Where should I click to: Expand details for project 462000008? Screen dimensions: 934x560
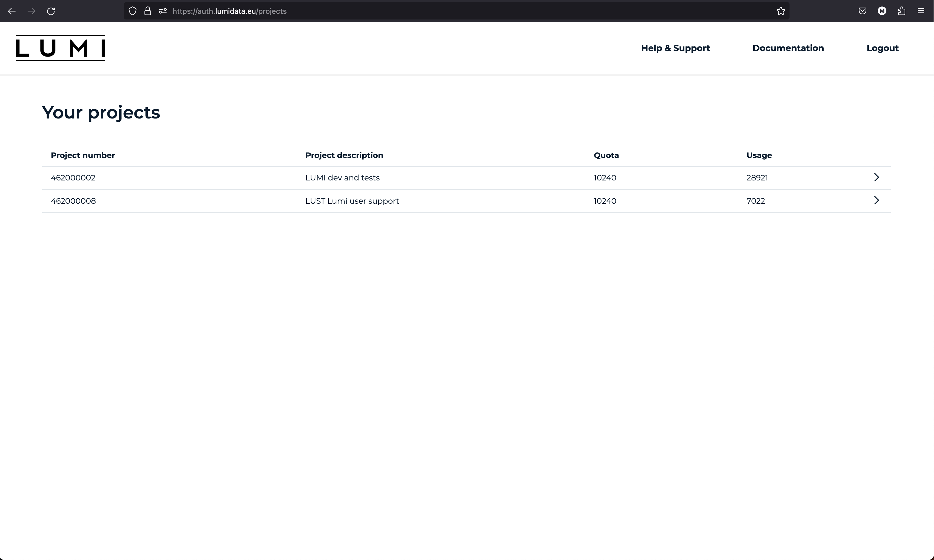point(876,200)
